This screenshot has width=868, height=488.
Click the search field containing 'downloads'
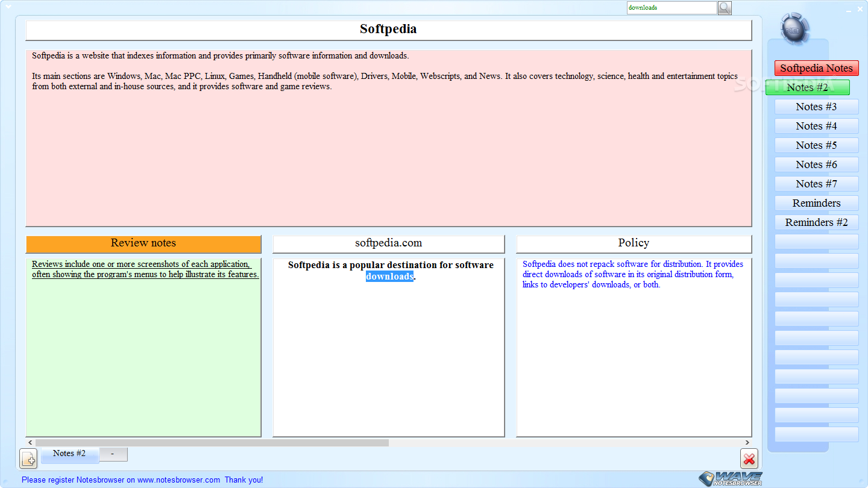point(671,8)
